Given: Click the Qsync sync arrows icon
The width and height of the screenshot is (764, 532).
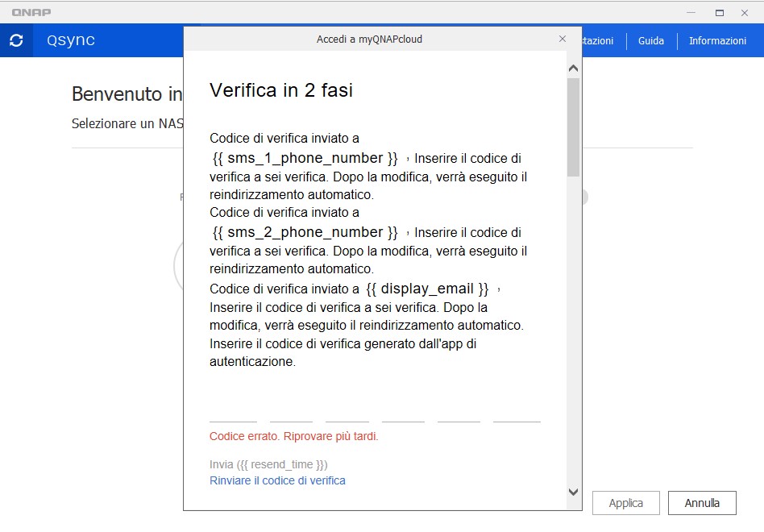Looking at the screenshot, I should click(16, 40).
